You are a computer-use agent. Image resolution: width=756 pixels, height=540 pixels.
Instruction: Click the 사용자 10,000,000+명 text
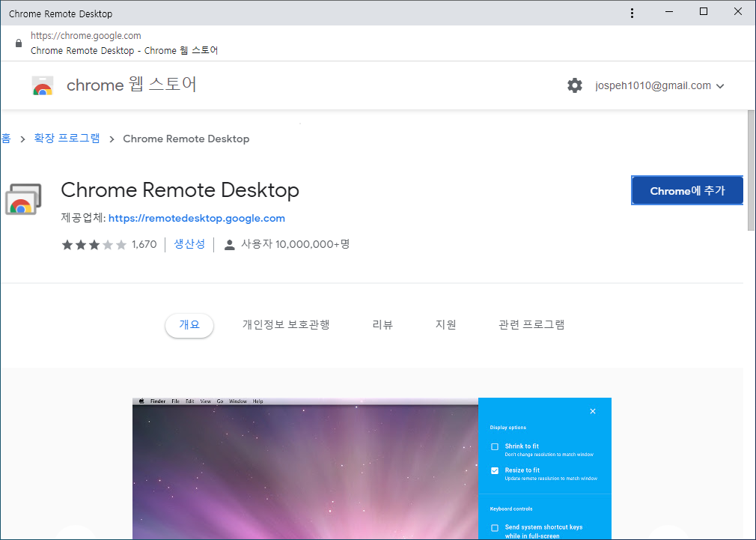295,244
